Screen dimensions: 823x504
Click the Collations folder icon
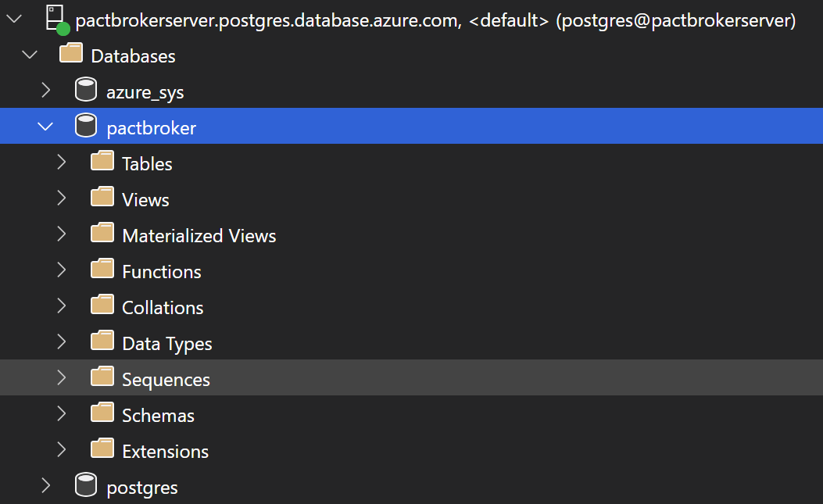coord(102,305)
